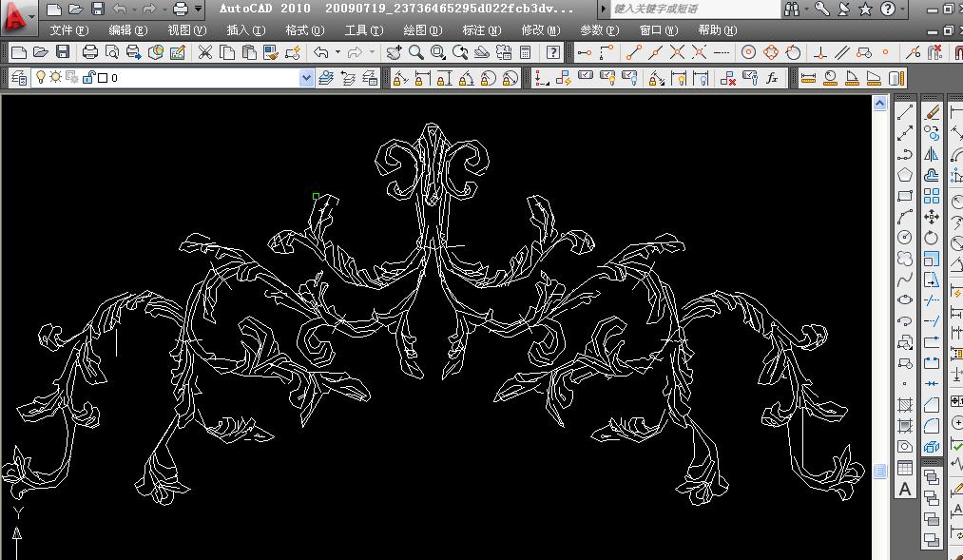963x560 pixels.
Task: Click Snap to Parallel icon
Action: [842, 52]
